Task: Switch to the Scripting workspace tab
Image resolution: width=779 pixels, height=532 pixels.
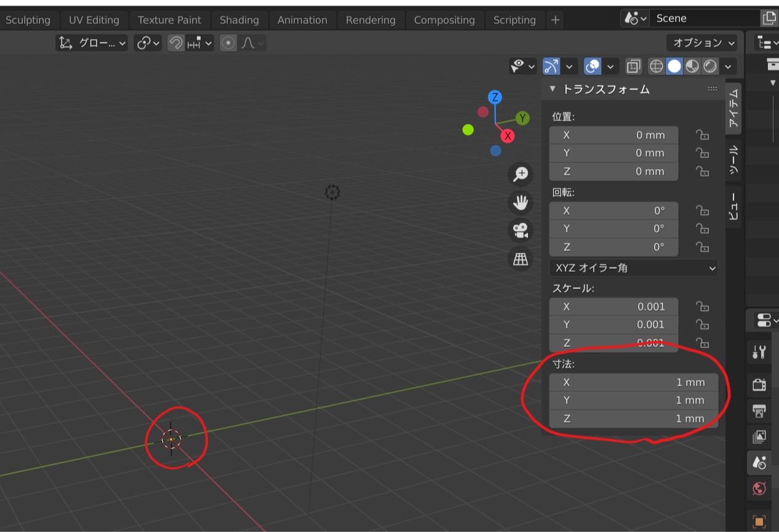Action: (x=514, y=20)
